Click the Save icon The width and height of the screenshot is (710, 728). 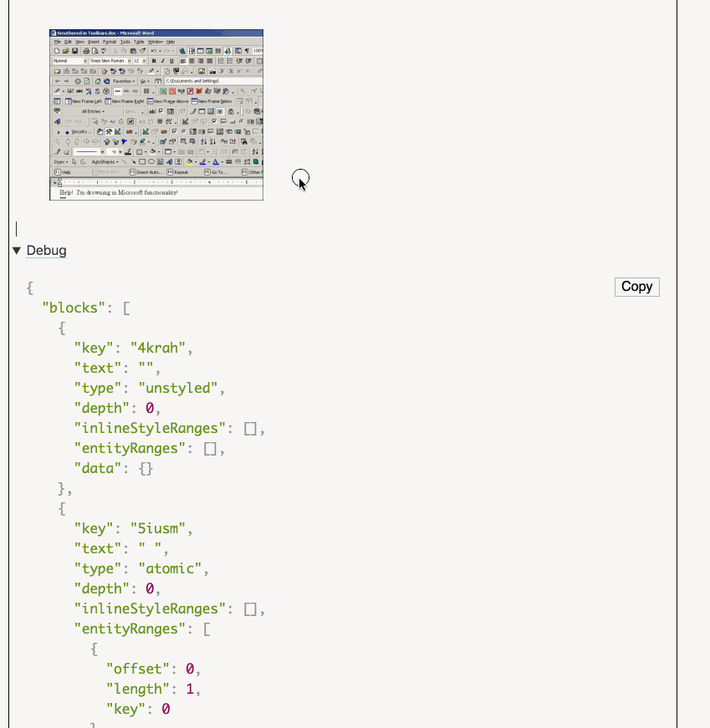pyautogui.click(x=74, y=50)
